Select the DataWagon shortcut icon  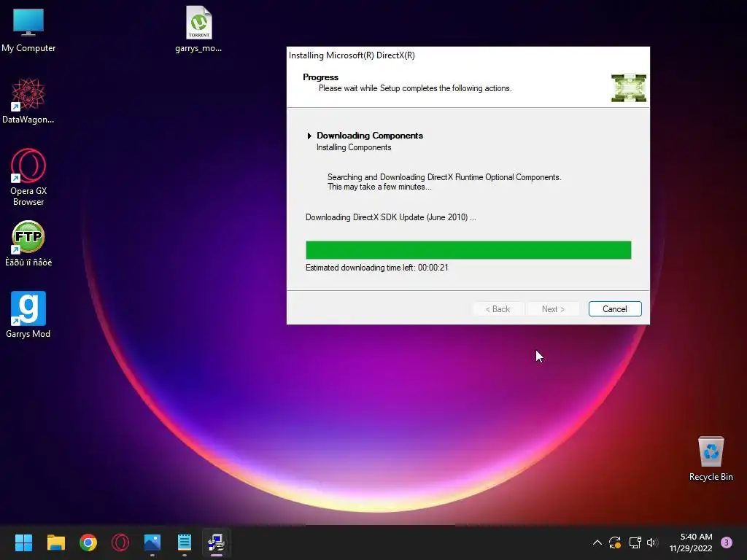click(28, 101)
